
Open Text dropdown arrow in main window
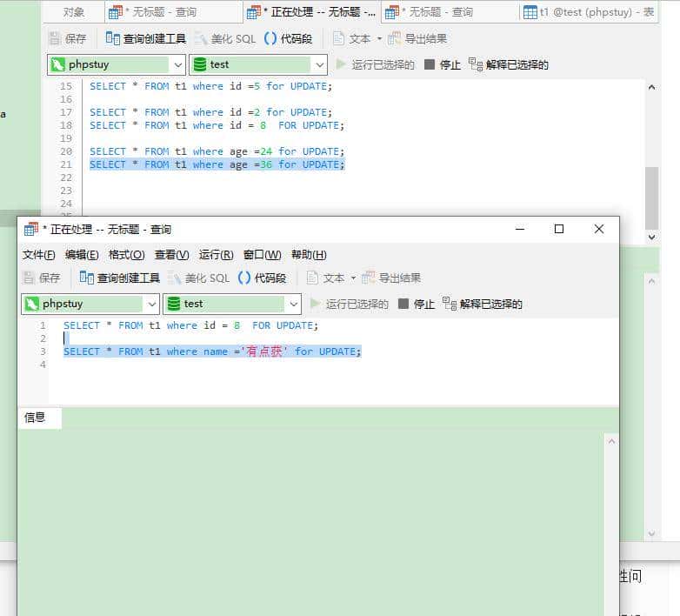(x=379, y=38)
